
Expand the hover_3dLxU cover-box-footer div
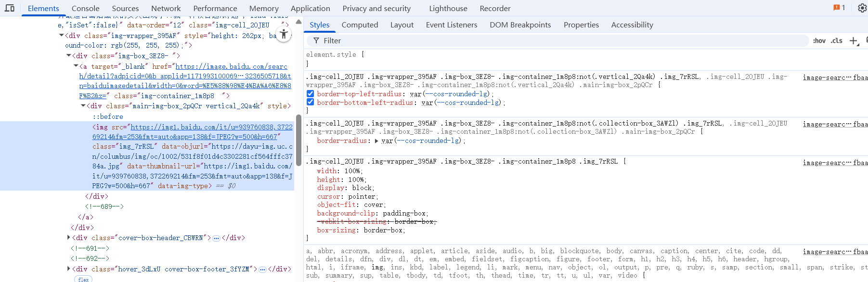click(68, 269)
